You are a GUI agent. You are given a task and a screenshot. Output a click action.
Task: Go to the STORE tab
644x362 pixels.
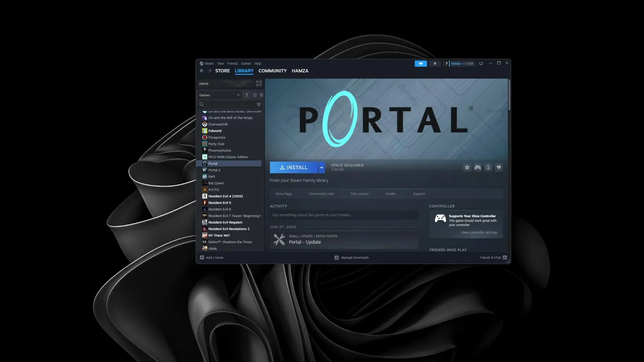coord(222,71)
